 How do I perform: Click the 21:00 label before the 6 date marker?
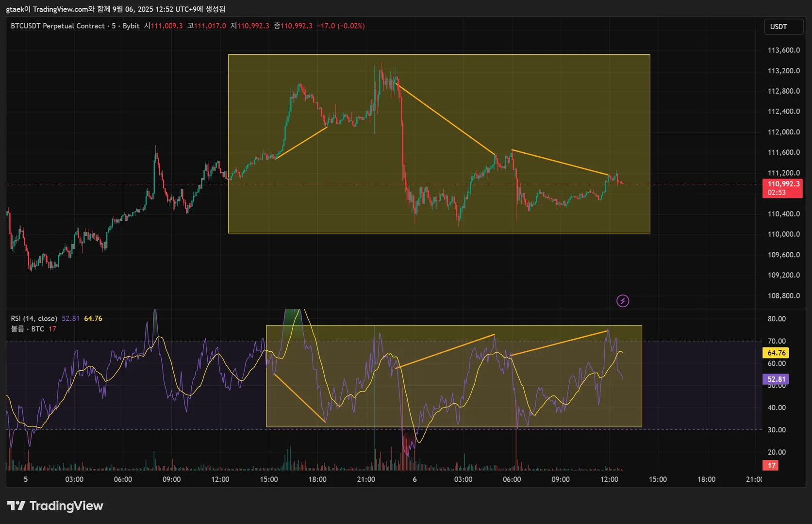366,479
